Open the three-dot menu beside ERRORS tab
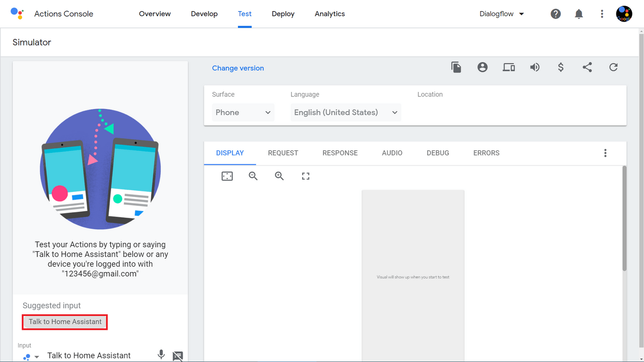Screen dimensions: 644x362 point(605,153)
